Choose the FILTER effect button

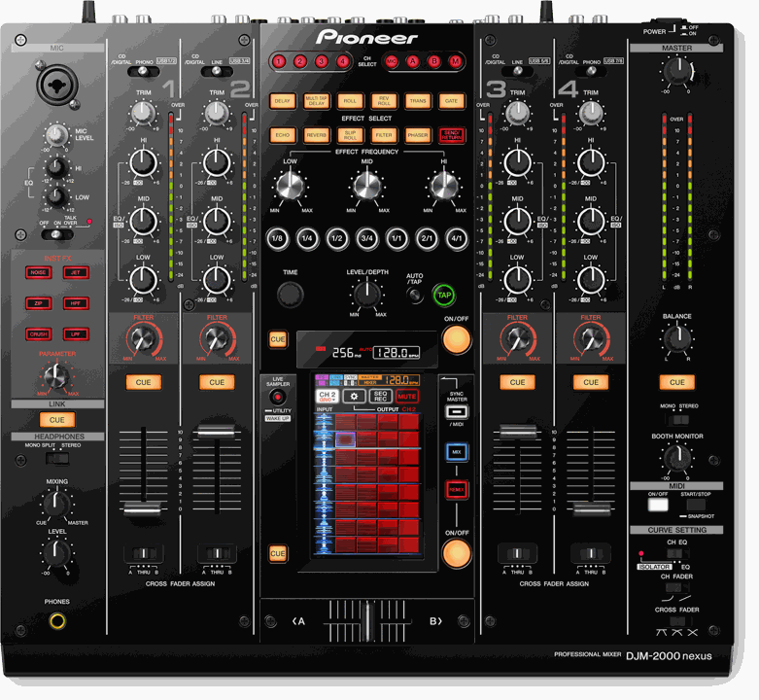(x=384, y=135)
